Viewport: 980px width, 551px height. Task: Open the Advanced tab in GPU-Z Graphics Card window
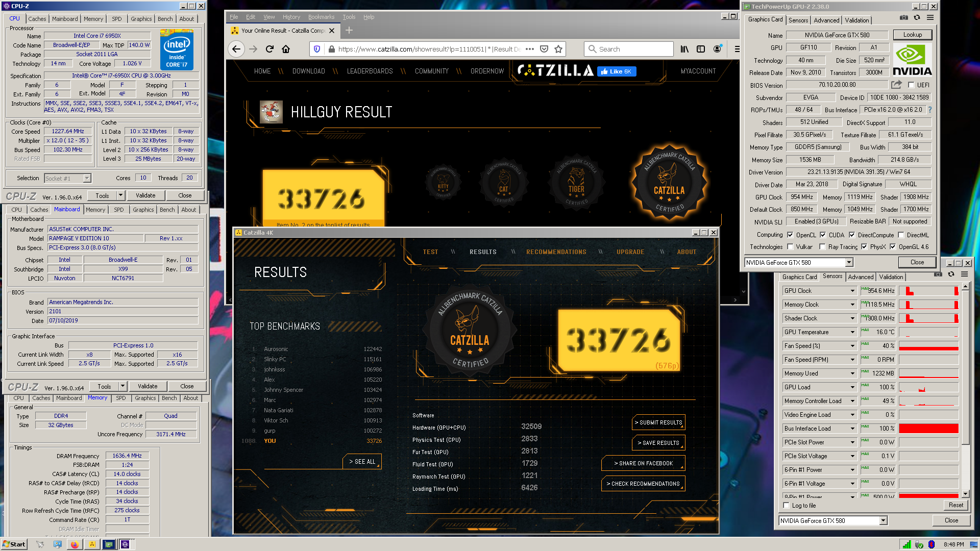[x=826, y=20]
